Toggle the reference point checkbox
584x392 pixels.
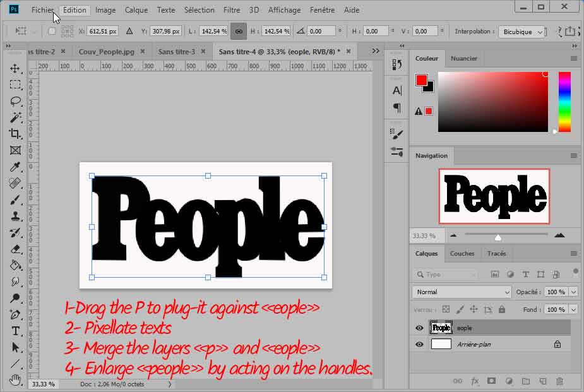[x=52, y=32]
